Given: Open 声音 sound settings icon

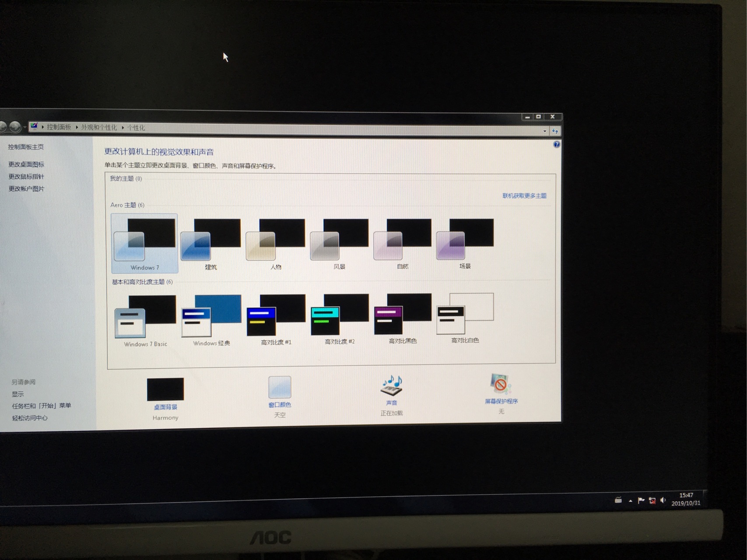Looking at the screenshot, I should 391,385.
